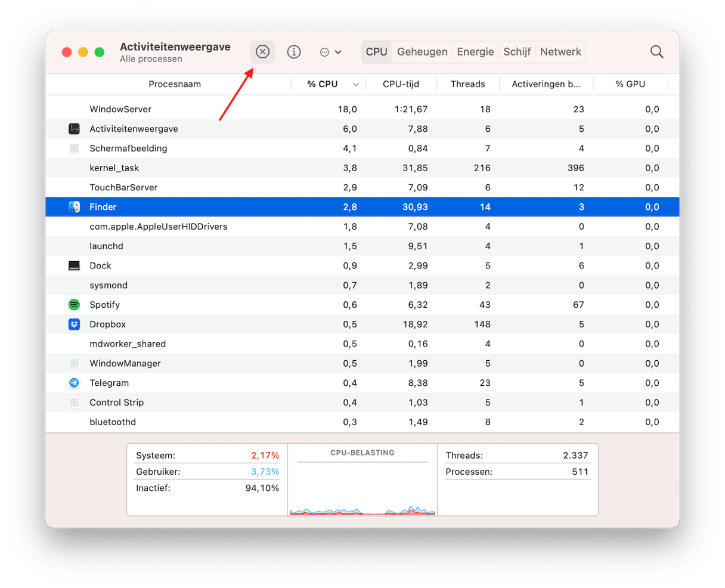Screen dimensions: 725x588
Task: Click the Gebruiker 3,73% value
Action: 265,472
